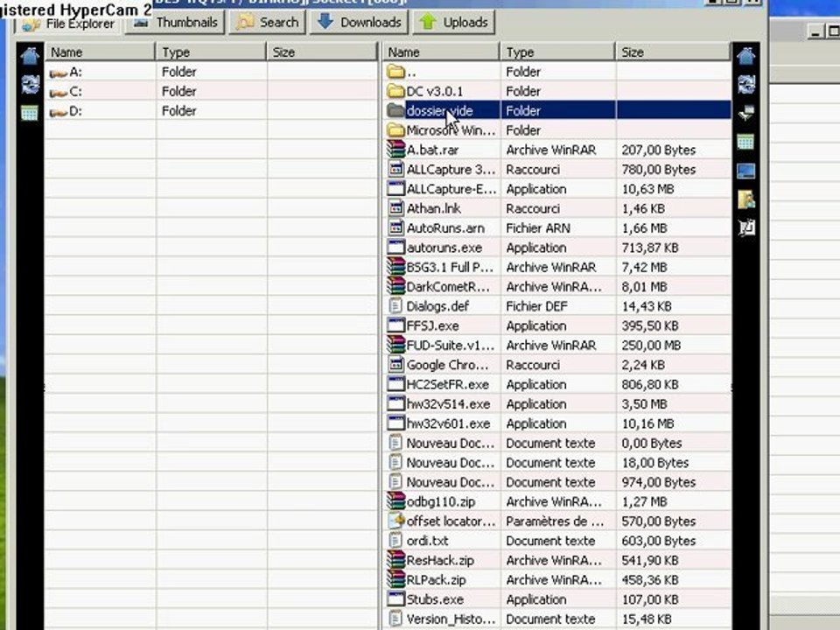
Task: Click the drive icon of the D: row
Action: pos(58,112)
